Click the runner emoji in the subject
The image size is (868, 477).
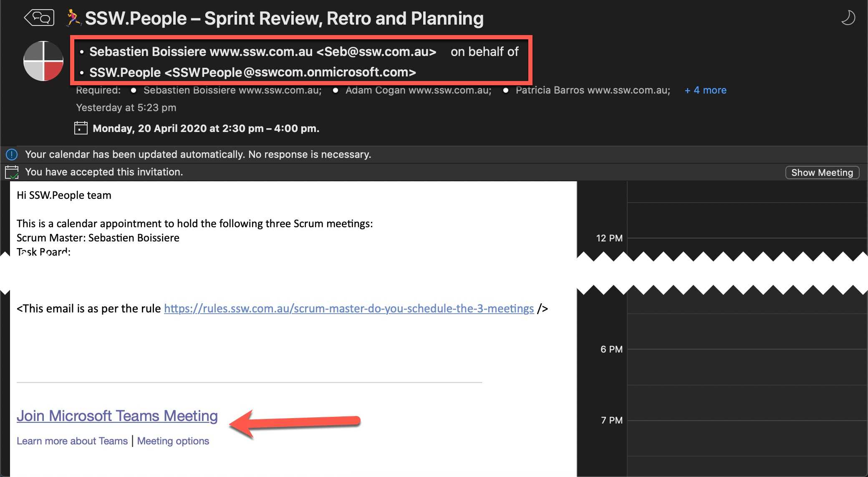[73, 18]
